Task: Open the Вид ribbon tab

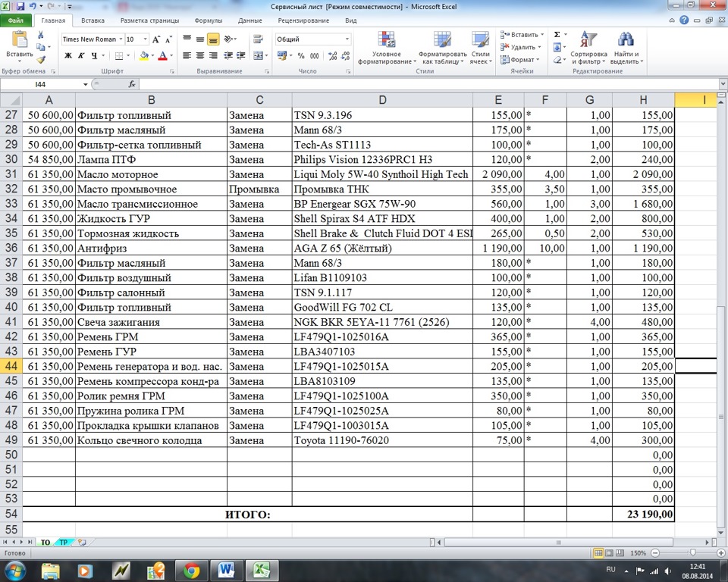Action: (350, 20)
